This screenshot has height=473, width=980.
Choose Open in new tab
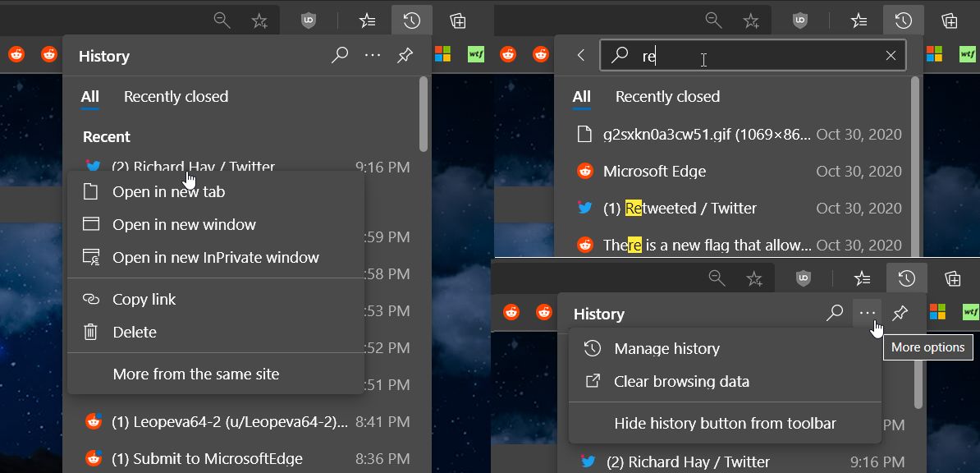[168, 192]
